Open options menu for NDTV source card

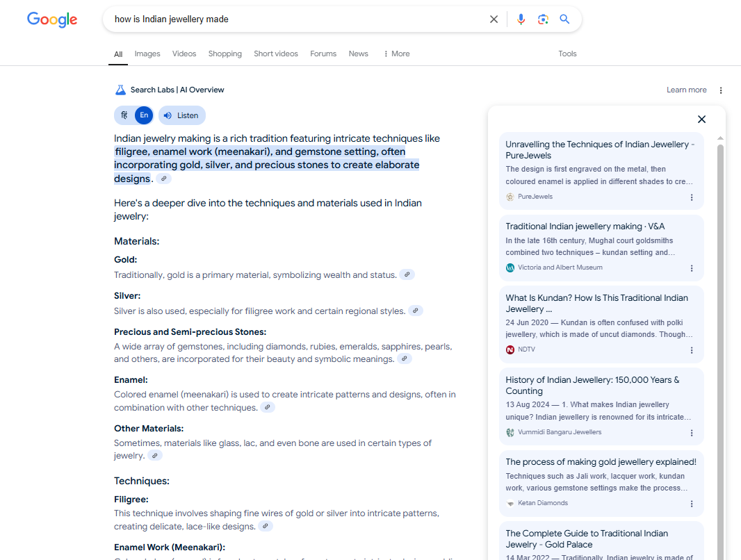(692, 350)
